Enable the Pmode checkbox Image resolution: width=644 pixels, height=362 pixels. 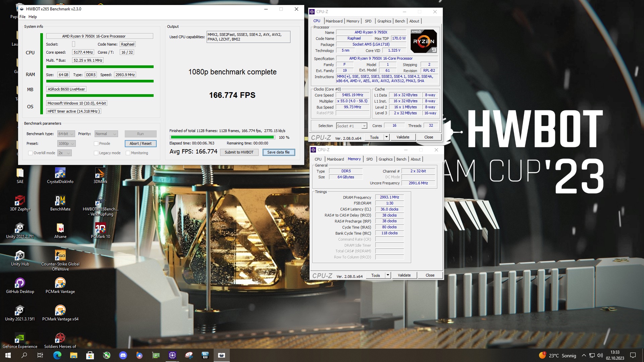pyautogui.click(x=96, y=143)
